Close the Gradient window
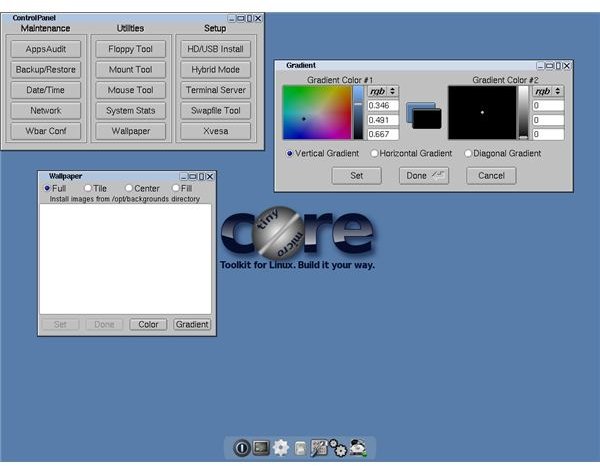This screenshot has width=600, height=466. pyautogui.click(x=567, y=66)
